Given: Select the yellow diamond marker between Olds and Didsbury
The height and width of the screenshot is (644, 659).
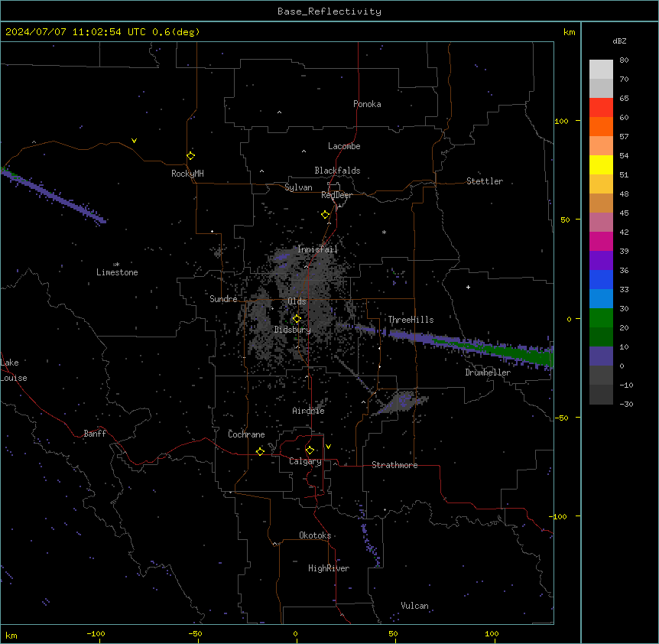Looking at the screenshot, I should click(x=297, y=319).
